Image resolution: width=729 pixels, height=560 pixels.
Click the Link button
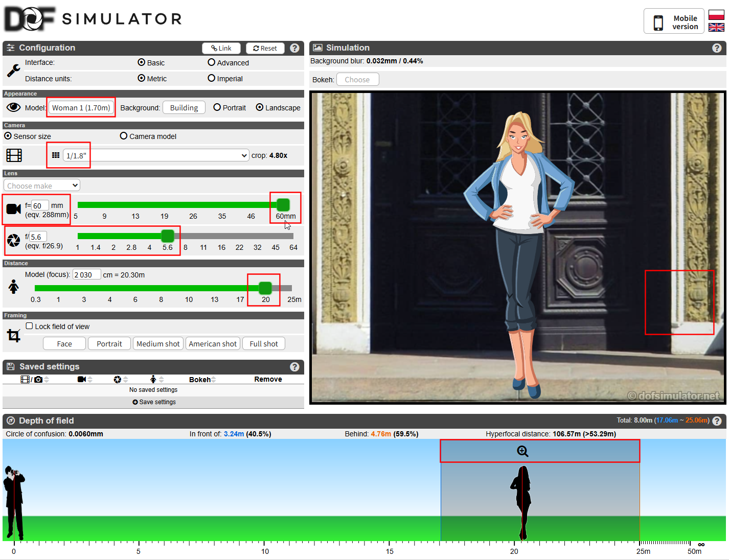[x=221, y=48]
